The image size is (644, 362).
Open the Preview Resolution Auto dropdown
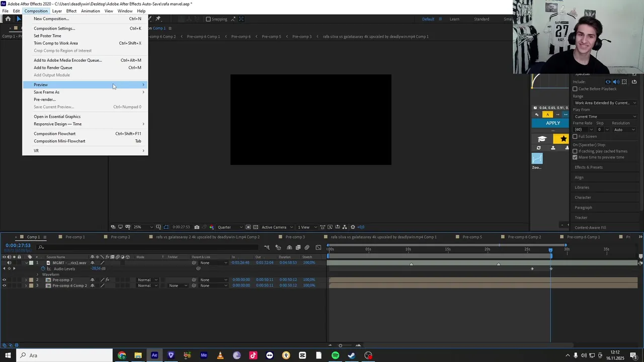623,130
